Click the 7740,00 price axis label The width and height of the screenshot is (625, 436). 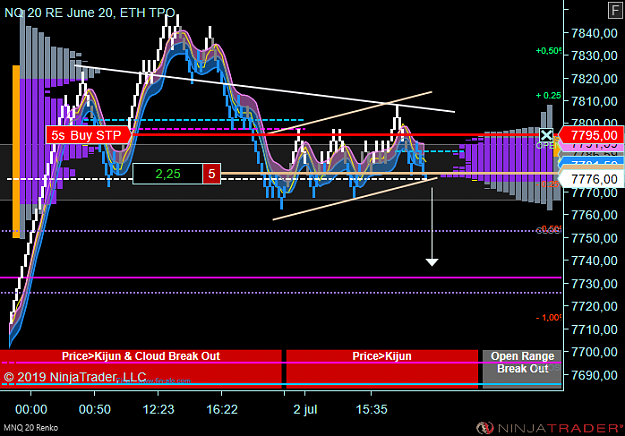[x=594, y=261]
